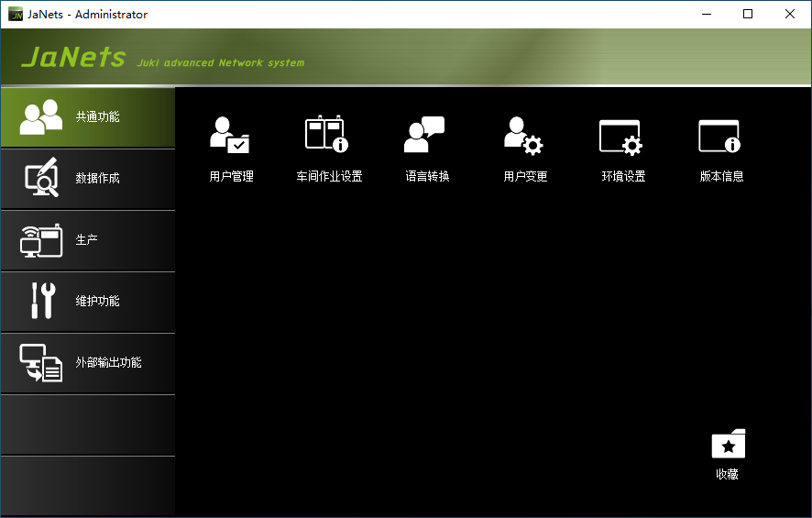Close the JaNets window

point(790,14)
